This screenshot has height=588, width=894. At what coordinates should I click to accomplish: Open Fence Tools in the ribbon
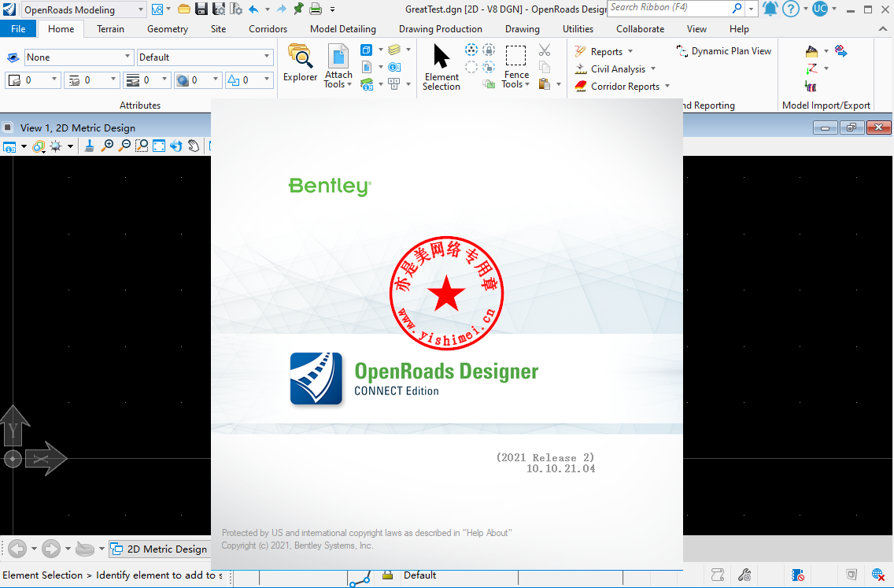pyautogui.click(x=516, y=67)
